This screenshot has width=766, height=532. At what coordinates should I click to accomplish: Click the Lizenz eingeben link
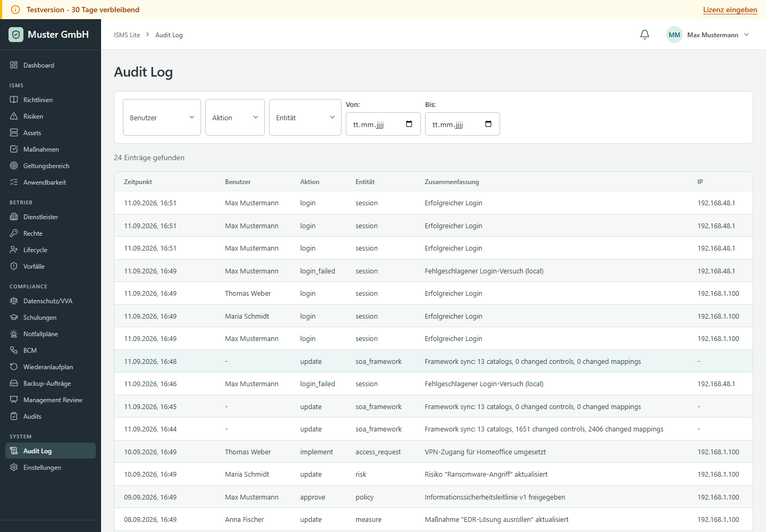[730, 10]
